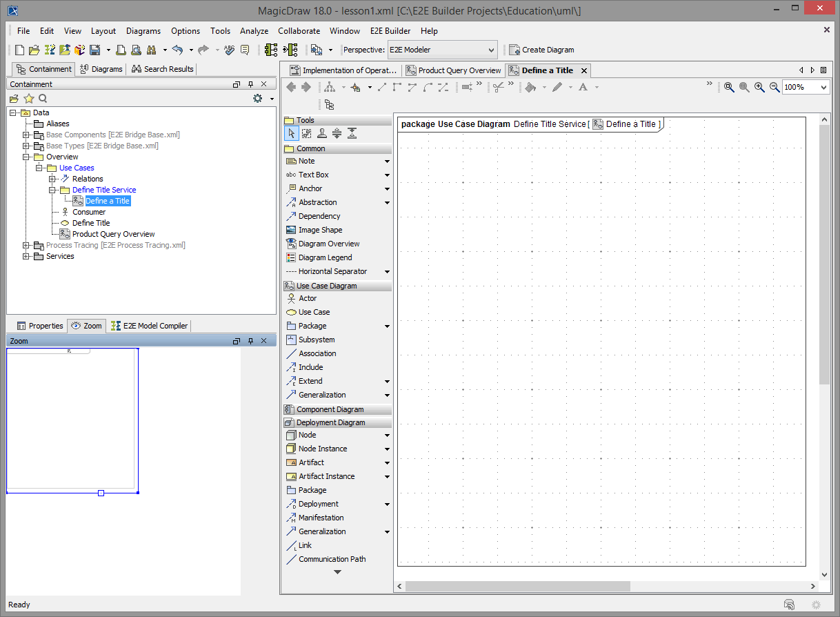Open the Perspective dropdown
The width and height of the screenshot is (840, 617).
click(x=491, y=50)
